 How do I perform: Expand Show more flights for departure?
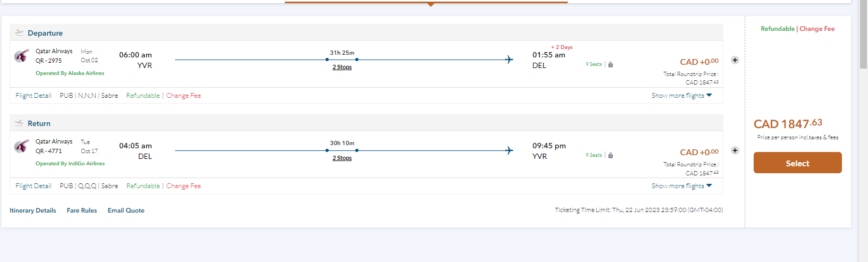point(681,96)
